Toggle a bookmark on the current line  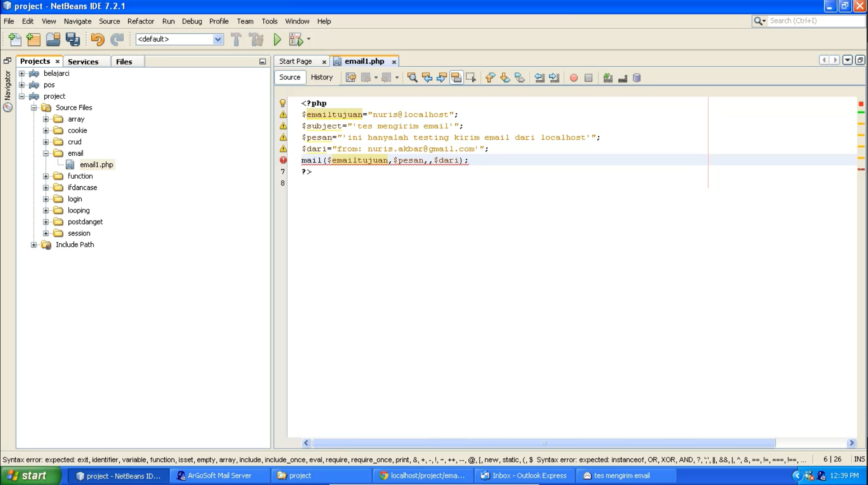point(520,78)
